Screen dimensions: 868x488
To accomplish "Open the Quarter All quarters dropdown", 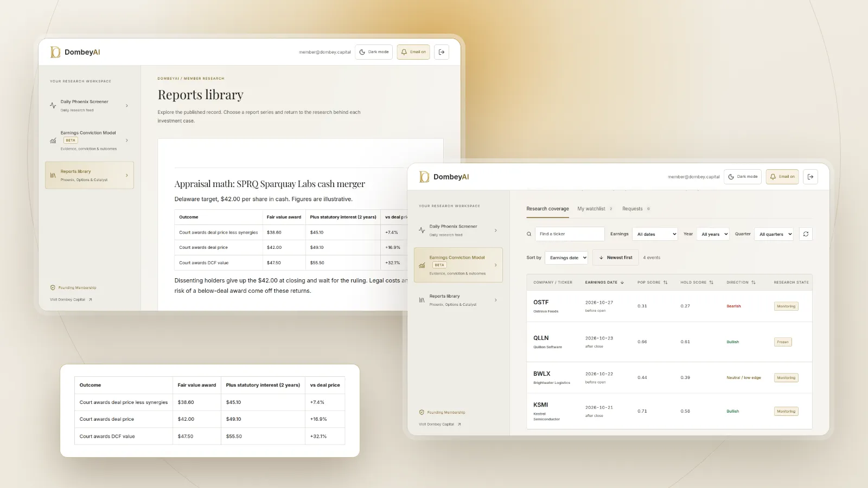I will click(774, 234).
